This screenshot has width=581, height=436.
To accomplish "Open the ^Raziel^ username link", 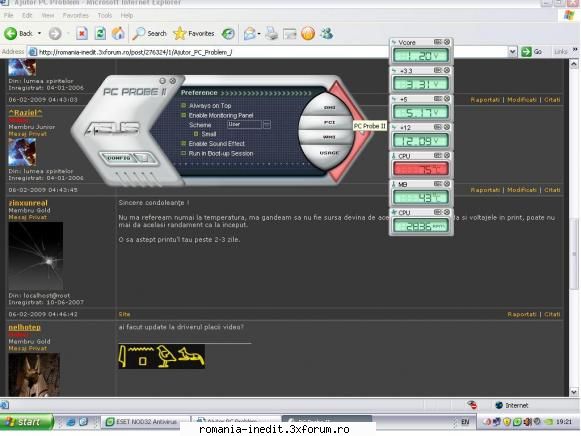I will 25,113.
